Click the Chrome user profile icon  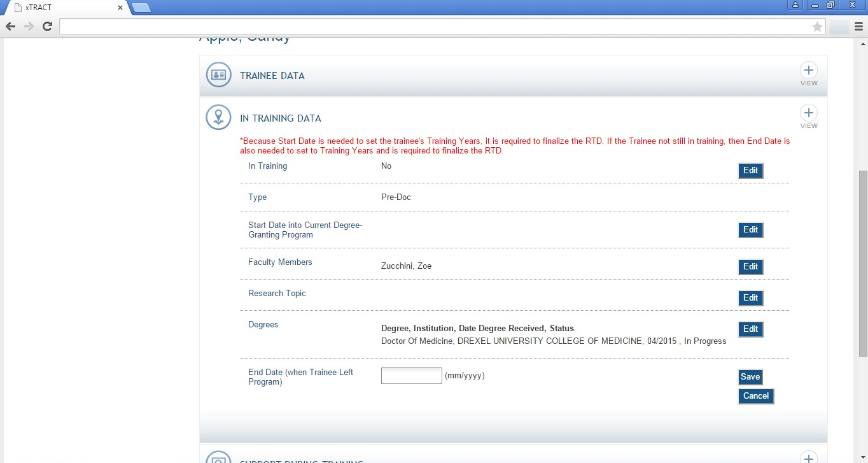(x=795, y=4)
